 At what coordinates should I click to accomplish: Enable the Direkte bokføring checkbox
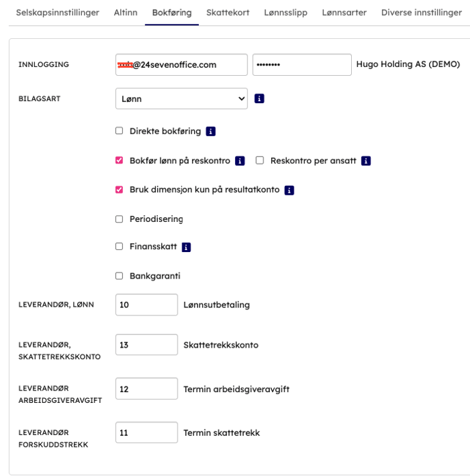coord(120,130)
